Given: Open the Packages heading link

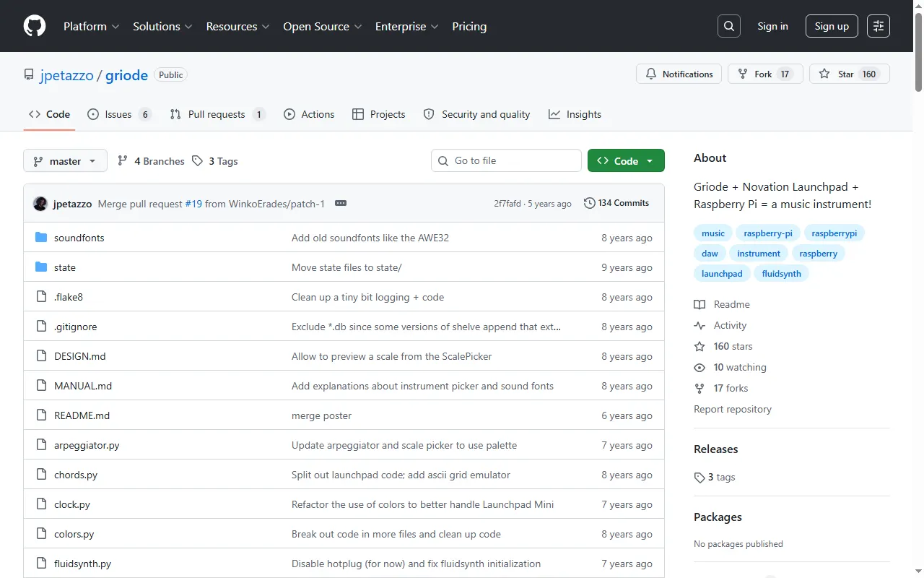Looking at the screenshot, I should (718, 517).
